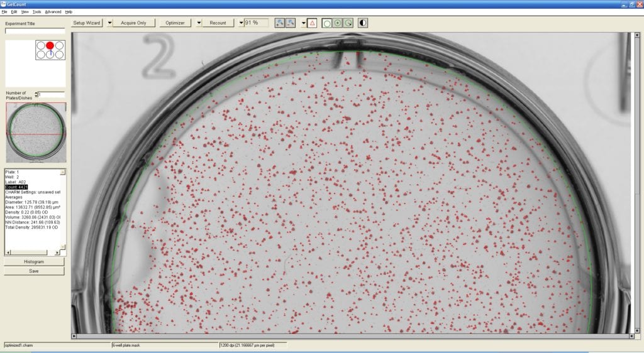Expand the zoom percentage dropdown arrow
The image size is (644, 353).
pos(241,23)
